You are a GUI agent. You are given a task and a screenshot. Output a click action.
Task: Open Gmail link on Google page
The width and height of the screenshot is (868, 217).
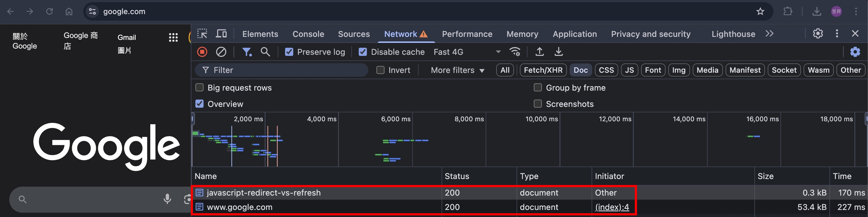click(127, 37)
